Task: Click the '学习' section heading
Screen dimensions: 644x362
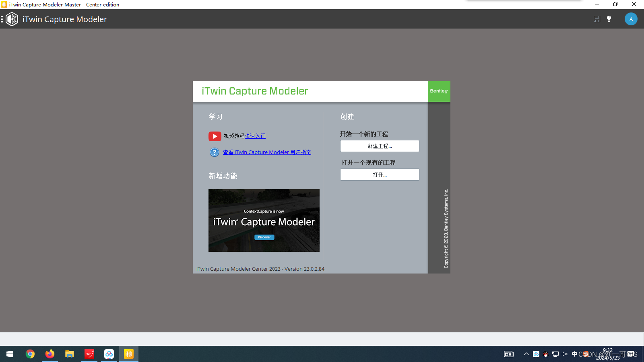Action: pos(216,117)
